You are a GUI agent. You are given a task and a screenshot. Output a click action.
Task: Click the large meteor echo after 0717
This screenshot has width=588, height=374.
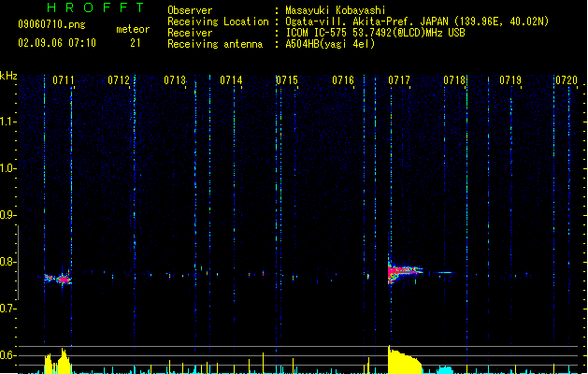[x=404, y=271]
